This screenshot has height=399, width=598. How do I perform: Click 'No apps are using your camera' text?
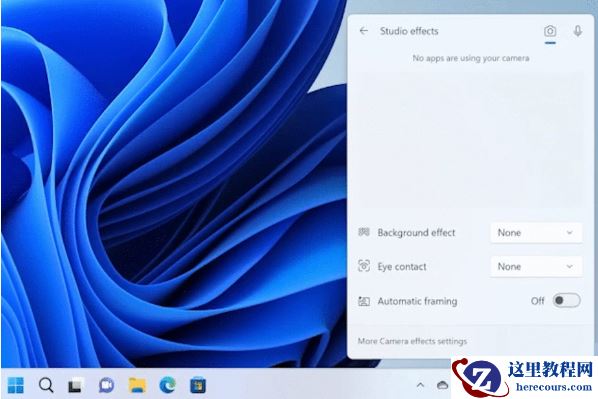tap(471, 58)
